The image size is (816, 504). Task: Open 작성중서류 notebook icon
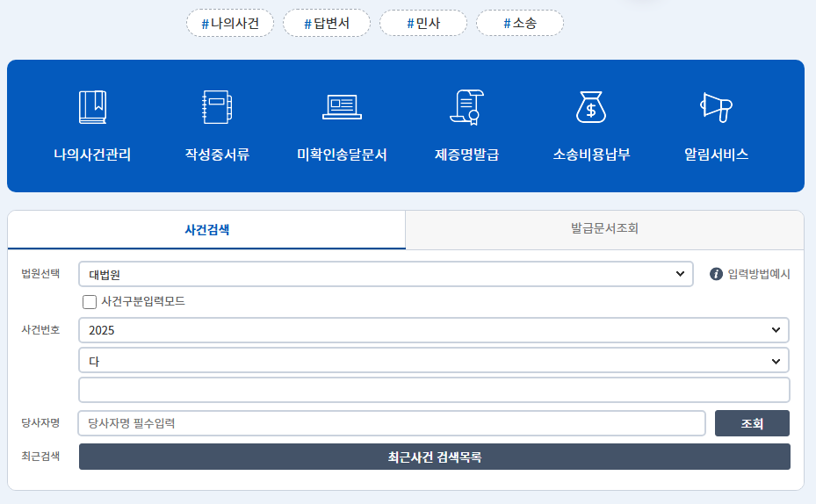click(x=217, y=107)
